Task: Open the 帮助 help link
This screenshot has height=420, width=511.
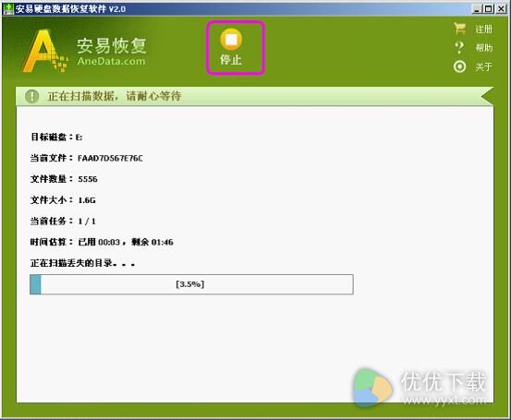Action: [484, 48]
